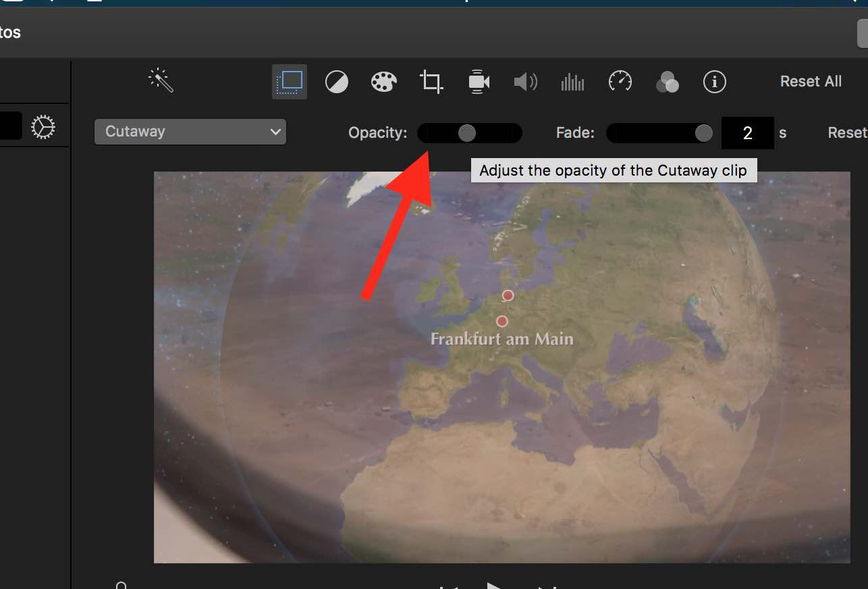Open the clip filter and audio effects icon
868x589 pixels.
tap(667, 82)
